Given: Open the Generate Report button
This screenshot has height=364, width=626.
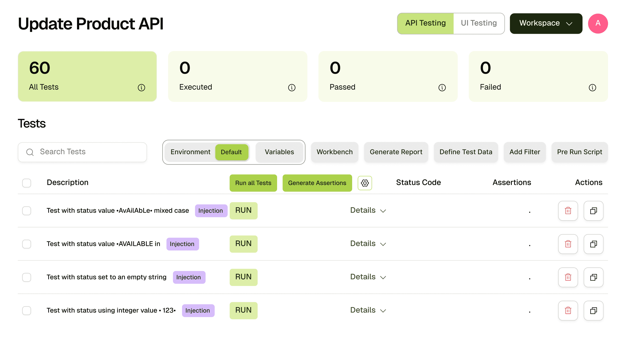Looking at the screenshot, I should point(396,152).
